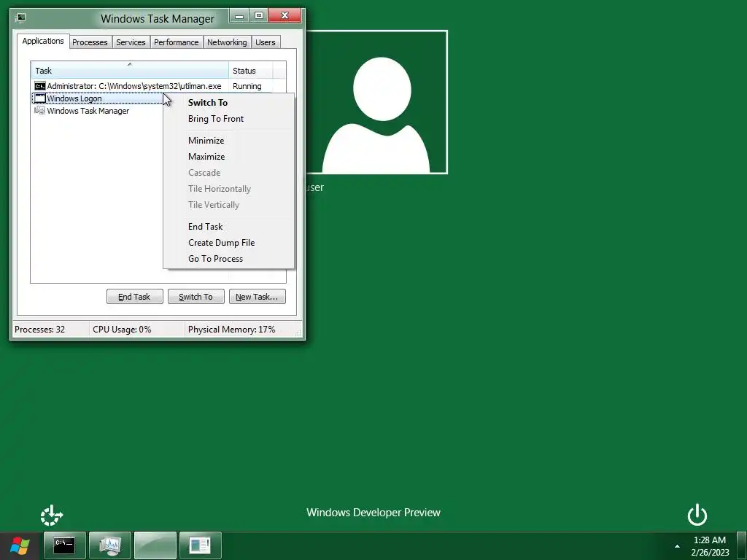
Task: Show hidden system tray icons arrow
Action: [x=677, y=546]
